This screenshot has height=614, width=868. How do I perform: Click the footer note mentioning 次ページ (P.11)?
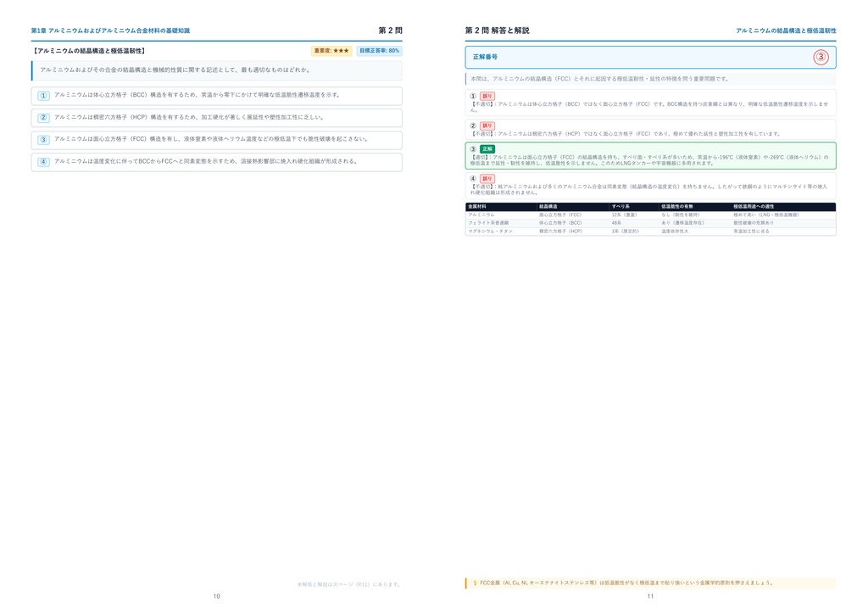click(x=348, y=584)
